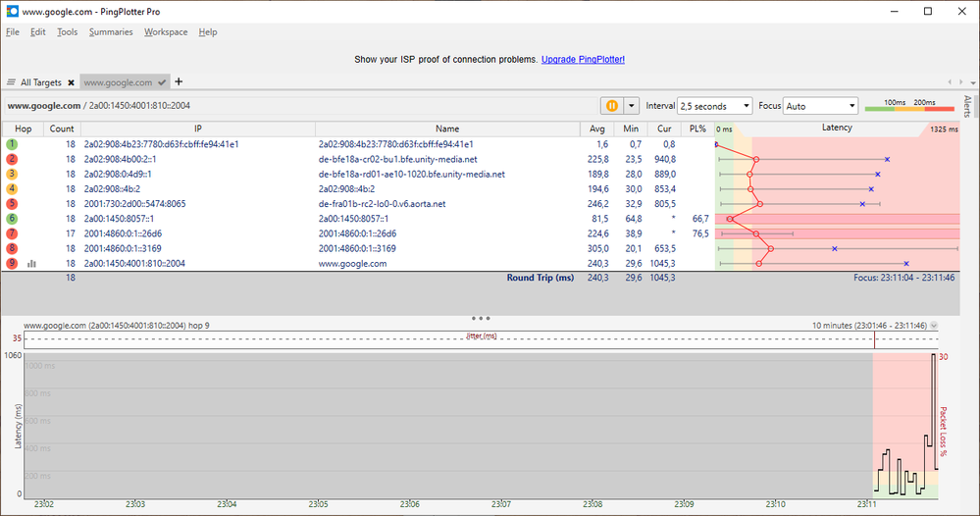Open the Edit menu

[37, 31]
